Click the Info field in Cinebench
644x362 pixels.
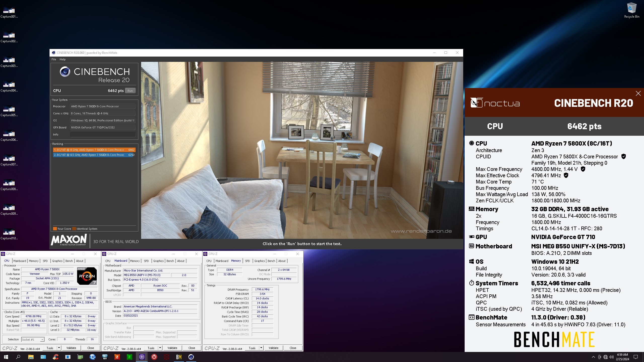point(103,134)
